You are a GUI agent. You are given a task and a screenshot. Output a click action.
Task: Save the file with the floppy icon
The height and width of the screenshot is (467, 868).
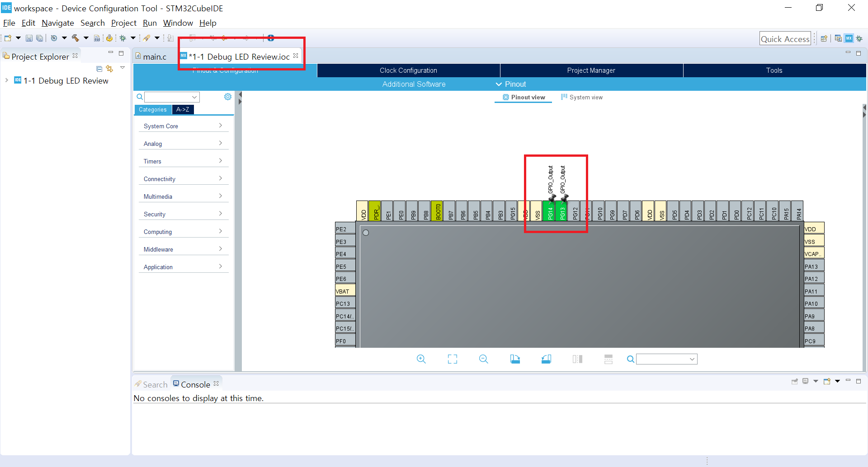coord(29,38)
